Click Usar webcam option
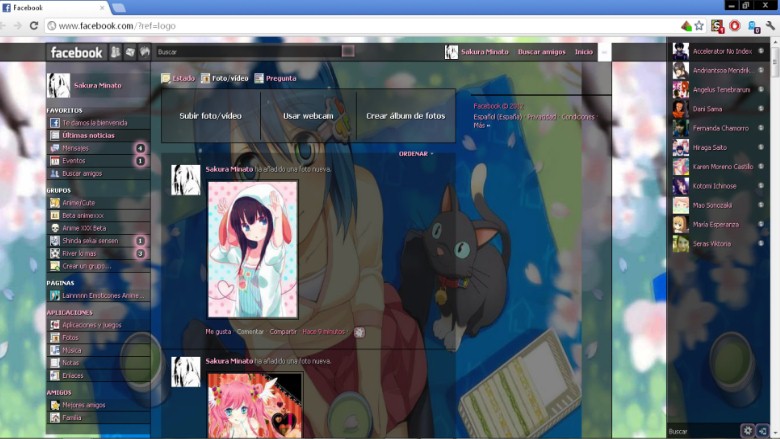780x439 pixels. coord(308,116)
